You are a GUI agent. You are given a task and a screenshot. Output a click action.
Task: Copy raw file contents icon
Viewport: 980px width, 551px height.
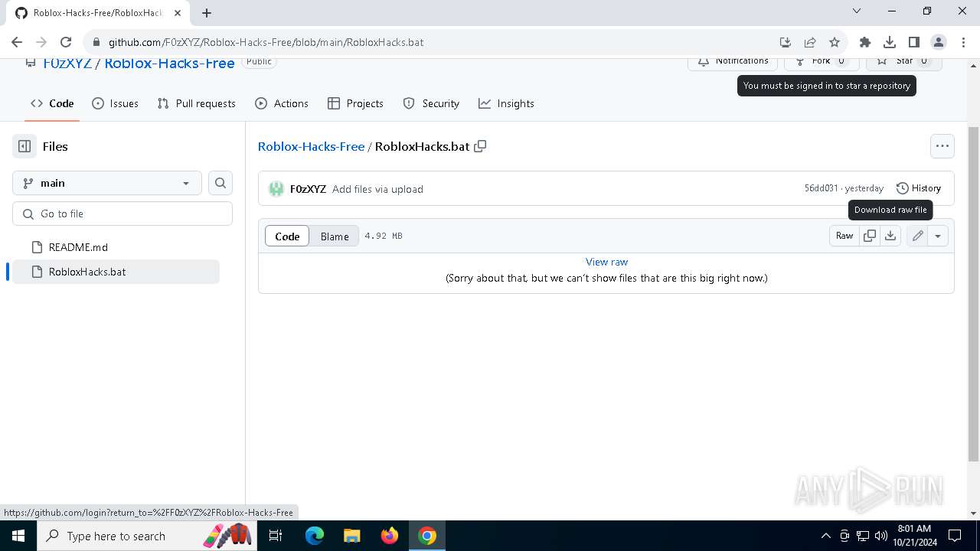click(x=870, y=236)
